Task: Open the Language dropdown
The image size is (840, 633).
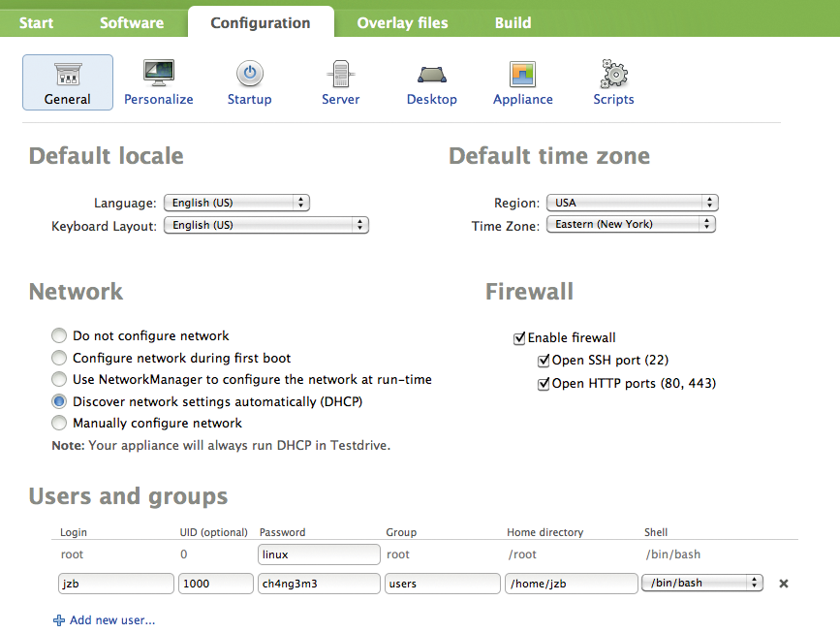Action: click(236, 203)
